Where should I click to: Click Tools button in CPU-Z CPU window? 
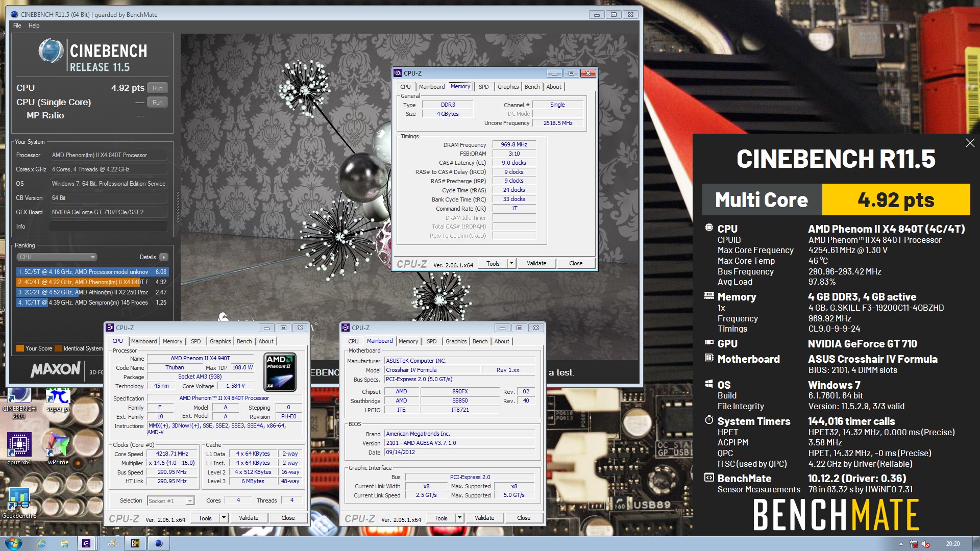[205, 518]
